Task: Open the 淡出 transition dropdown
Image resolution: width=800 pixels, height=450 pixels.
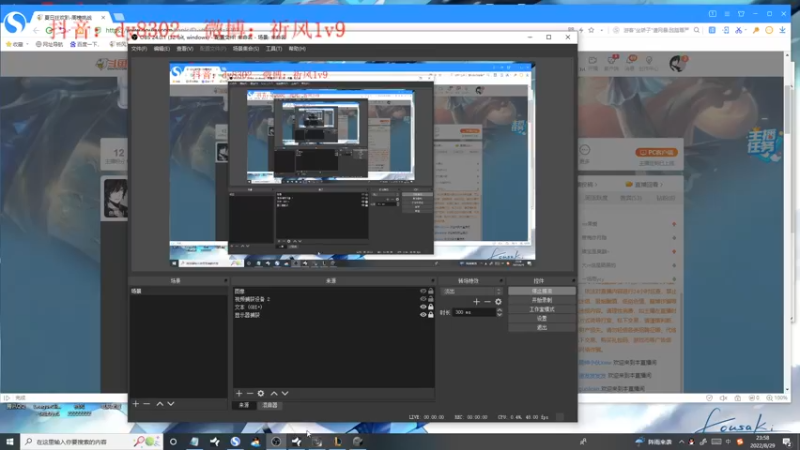Action: pos(472,291)
